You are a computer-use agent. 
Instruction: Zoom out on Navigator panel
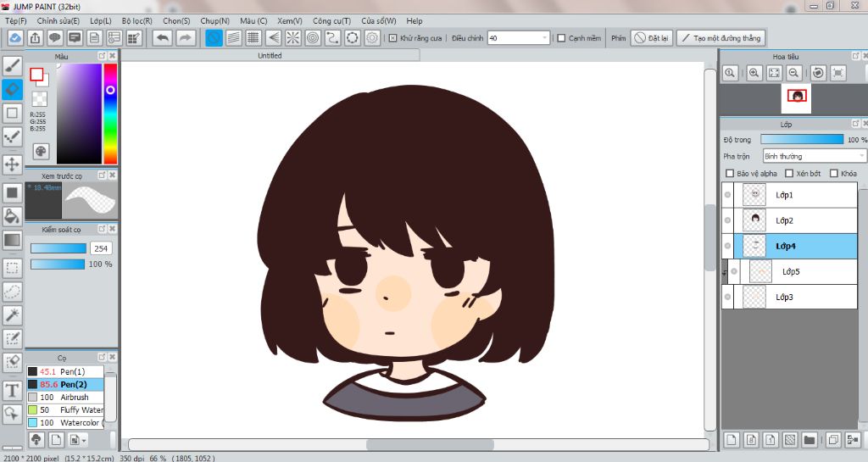click(793, 73)
